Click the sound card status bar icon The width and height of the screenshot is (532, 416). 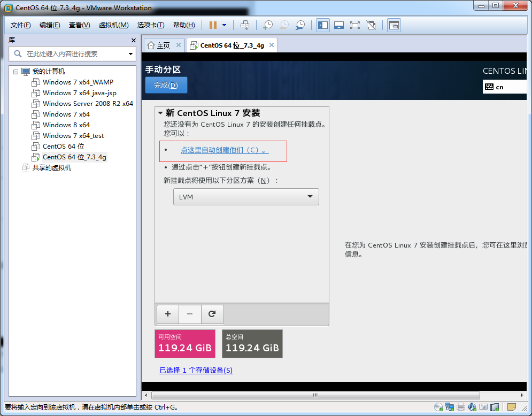point(472,407)
